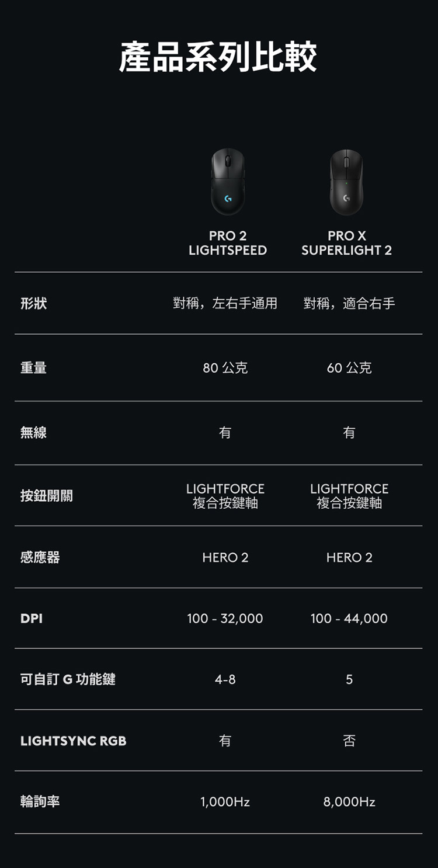Click the PRO X SUPERLIGHT 2 mouse image
The height and width of the screenshot is (868, 438).
coord(346,182)
